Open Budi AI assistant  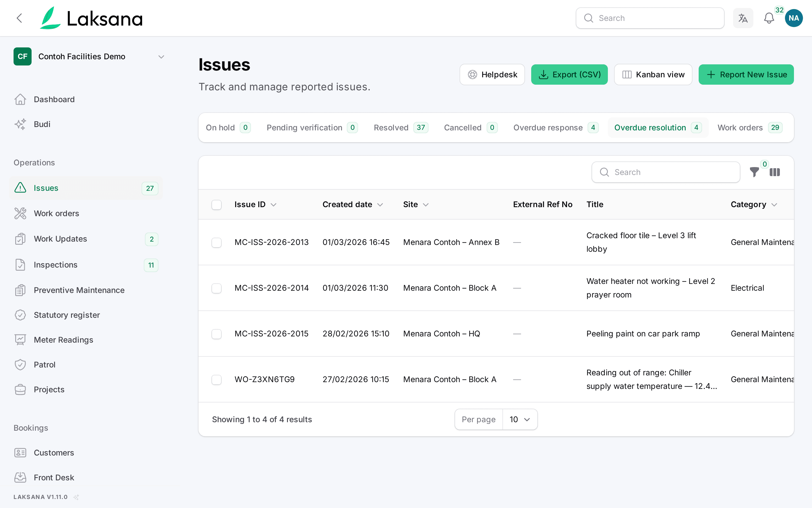click(86, 124)
